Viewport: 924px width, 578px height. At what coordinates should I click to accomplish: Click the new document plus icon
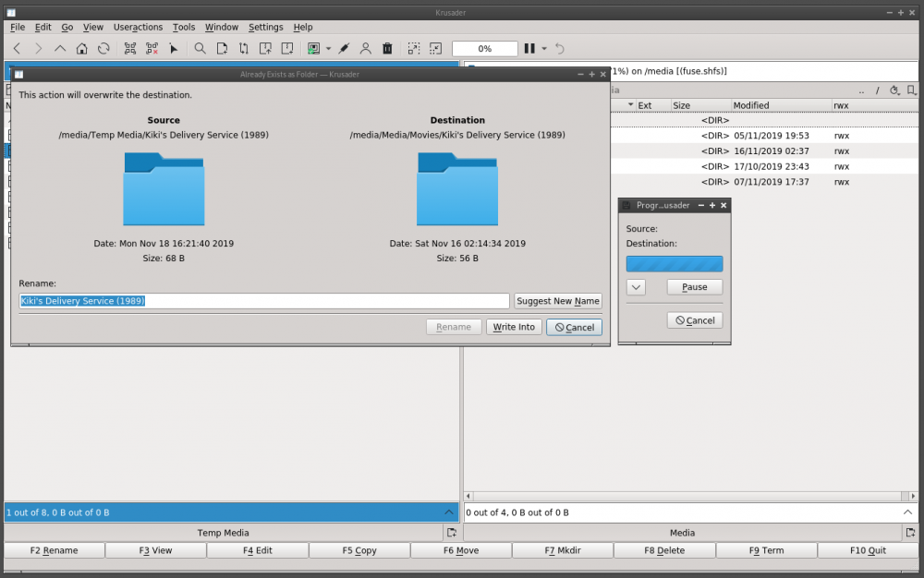point(222,48)
